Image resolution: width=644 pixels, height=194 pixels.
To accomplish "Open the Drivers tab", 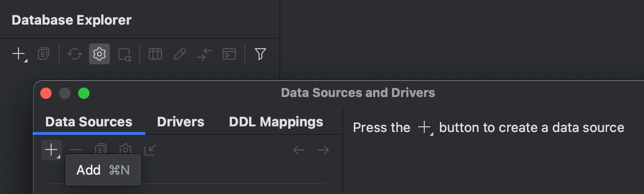I will pos(180,122).
